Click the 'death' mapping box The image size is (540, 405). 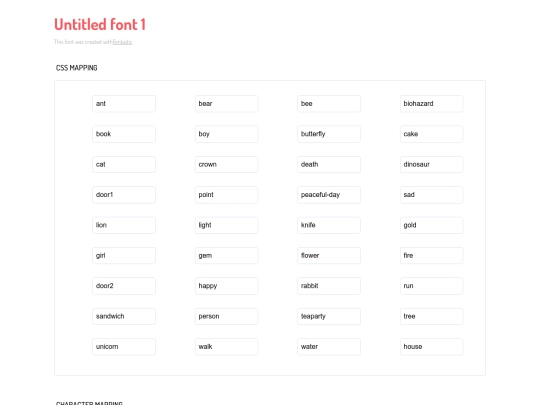pos(329,164)
